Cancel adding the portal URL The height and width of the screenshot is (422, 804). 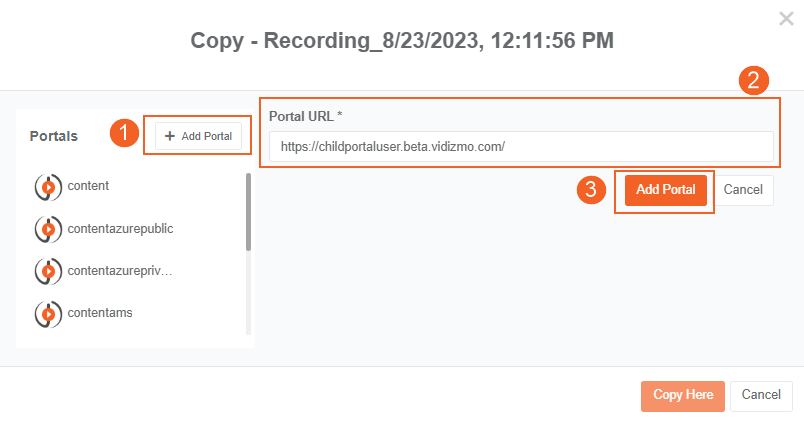[743, 190]
